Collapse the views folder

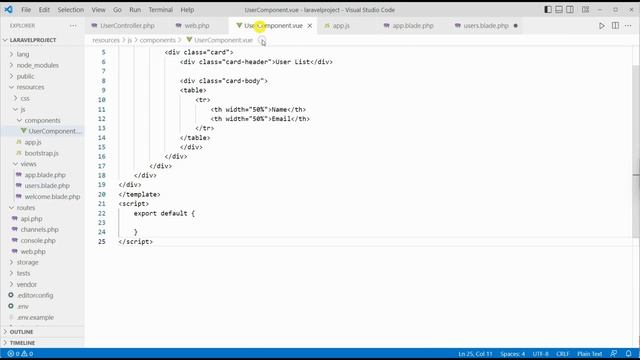coord(28,164)
